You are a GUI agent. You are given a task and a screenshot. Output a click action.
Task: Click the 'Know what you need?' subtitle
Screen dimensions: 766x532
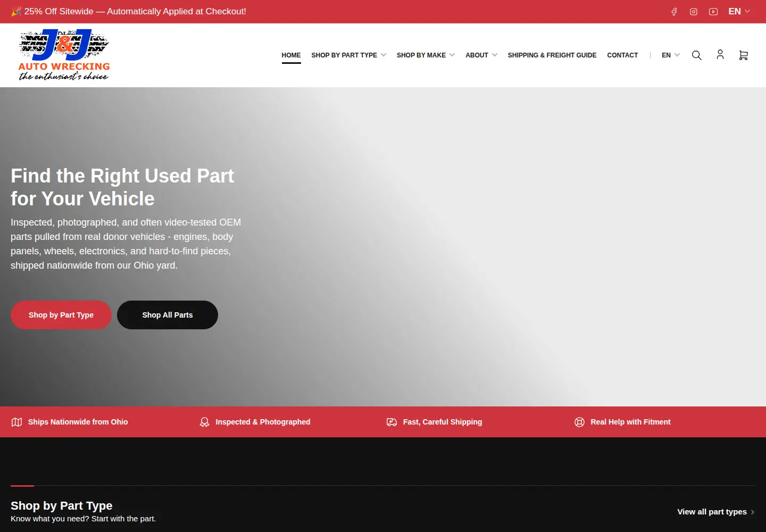pos(84,519)
